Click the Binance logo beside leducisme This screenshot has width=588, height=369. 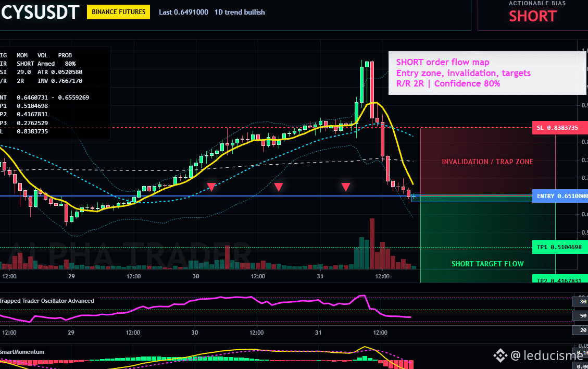coord(500,355)
